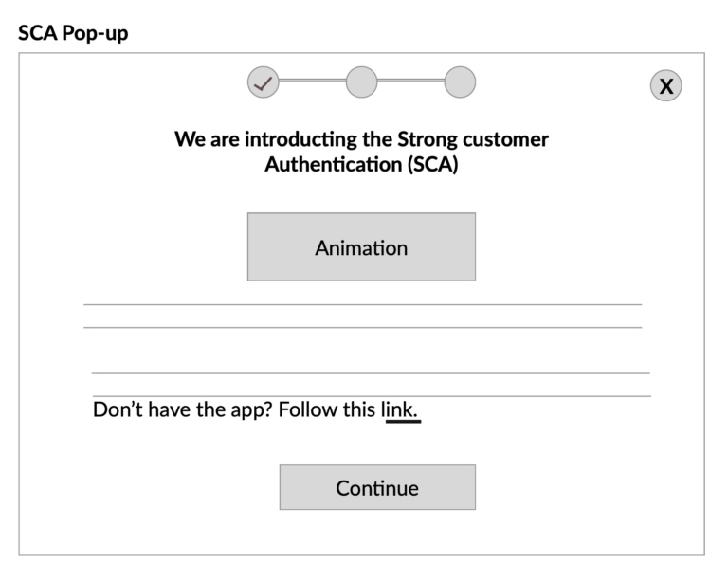Click the connector line between steps one and two
The height and width of the screenshot is (581, 728).
(x=312, y=82)
